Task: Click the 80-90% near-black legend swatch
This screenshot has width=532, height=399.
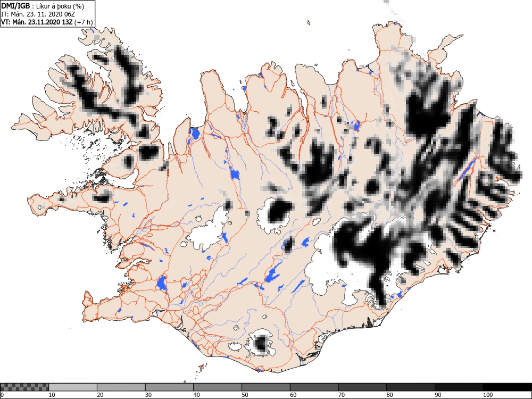Action: [x=410, y=387]
